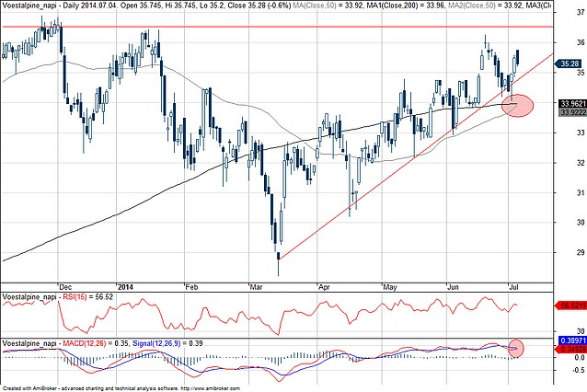Click the 0.34928 MACD value label

click(x=573, y=349)
